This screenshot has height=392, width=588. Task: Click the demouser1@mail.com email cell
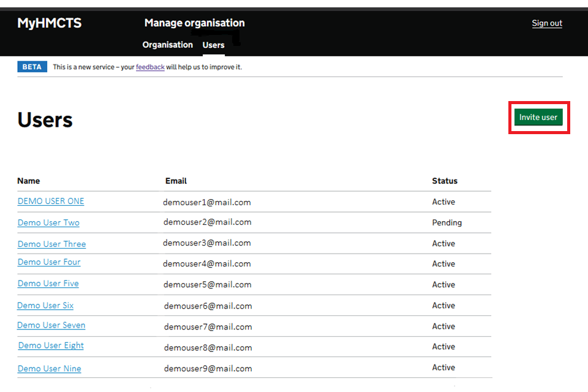pos(207,202)
